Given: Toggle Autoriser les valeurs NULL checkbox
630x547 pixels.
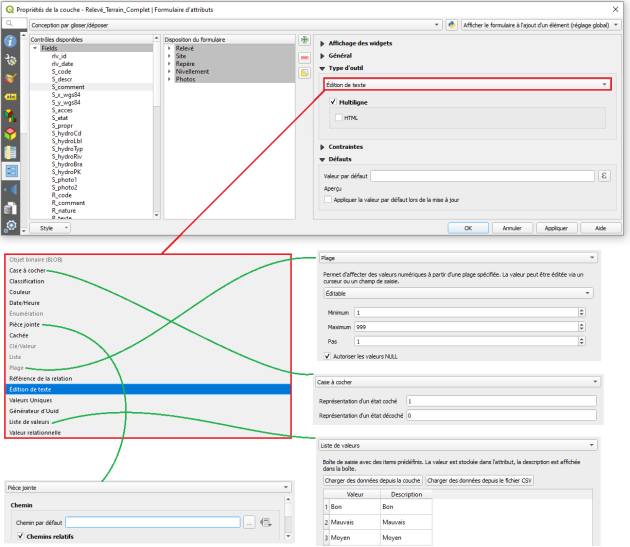Looking at the screenshot, I should tap(327, 356).
